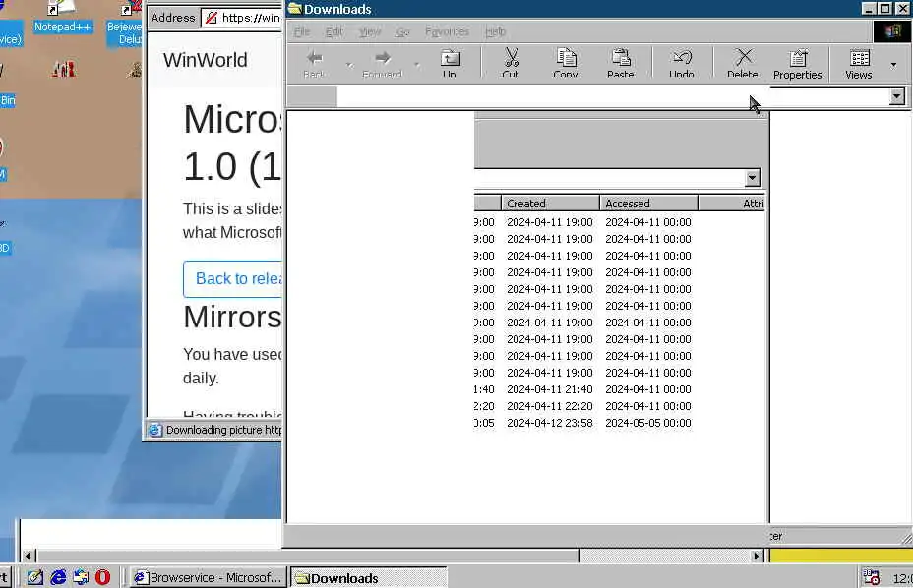Image resolution: width=913 pixels, height=588 pixels.
Task: Open the File menu in Downloads window
Action: coord(302,31)
